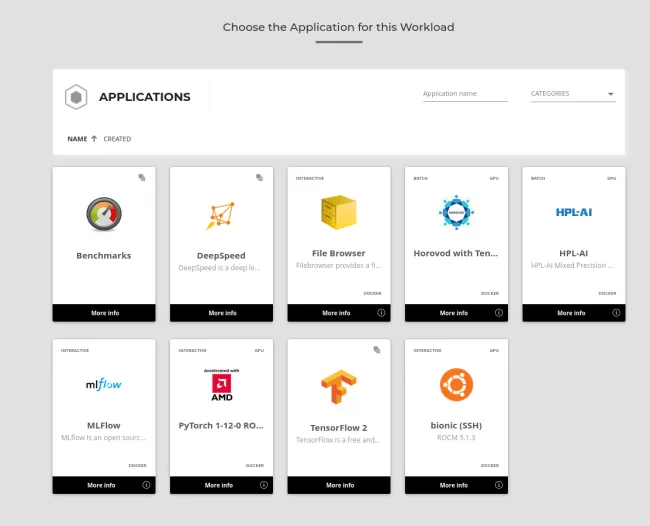Choose the TensorFlow orange logo
This screenshot has width=650, height=526.
coord(339,386)
